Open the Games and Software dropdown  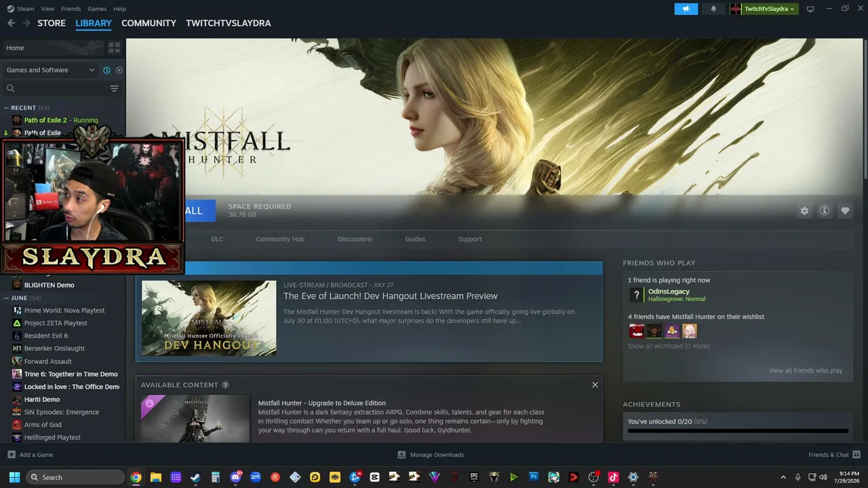point(50,70)
